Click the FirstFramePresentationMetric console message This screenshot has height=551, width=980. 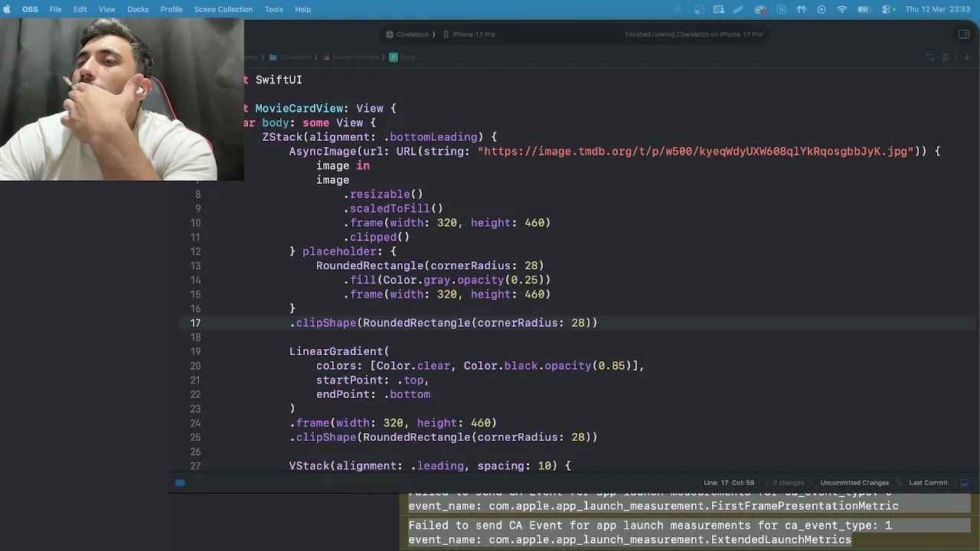pyautogui.click(x=653, y=507)
